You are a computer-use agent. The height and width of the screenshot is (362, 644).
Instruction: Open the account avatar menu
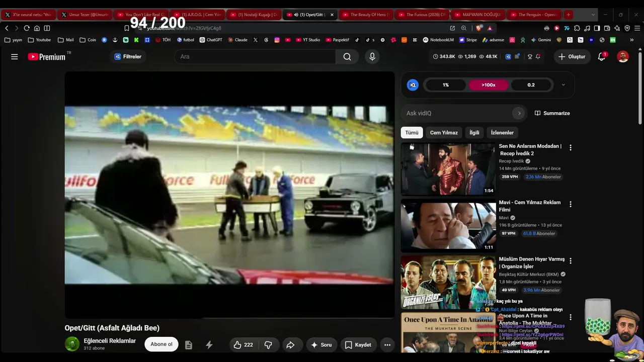pyautogui.click(x=623, y=57)
